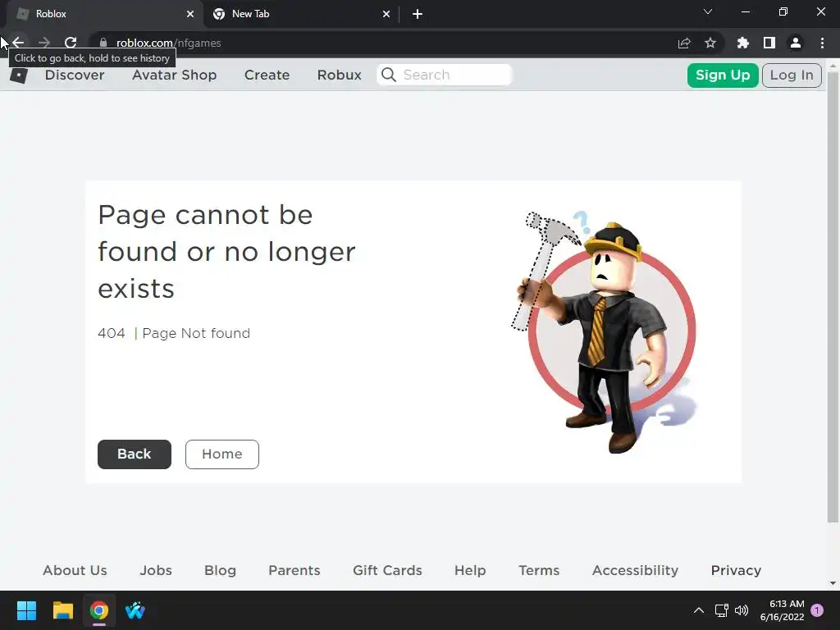Reload the page with refresh icon
Screen dimensions: 840x630
[x=71, y=43]
